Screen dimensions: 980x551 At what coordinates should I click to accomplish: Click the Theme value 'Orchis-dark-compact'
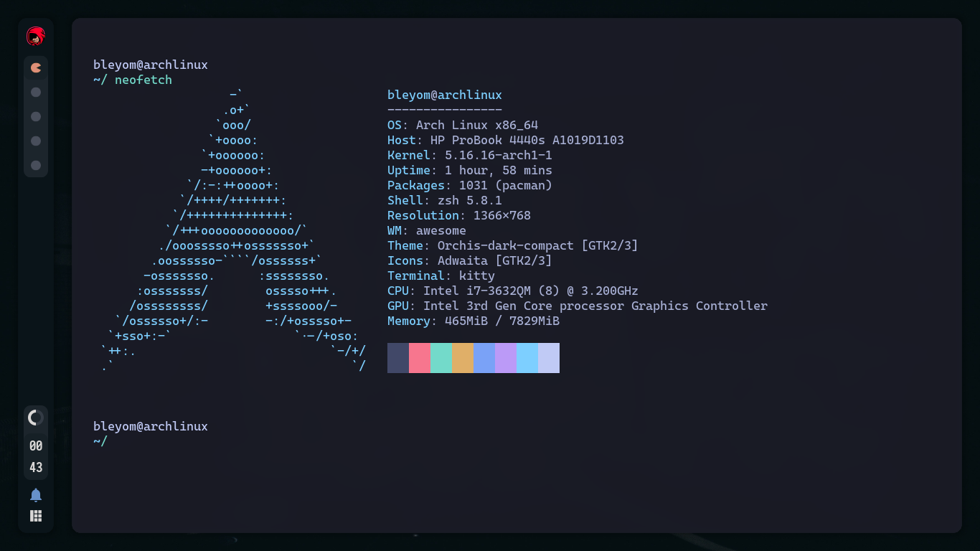click(x=506, y=245)
